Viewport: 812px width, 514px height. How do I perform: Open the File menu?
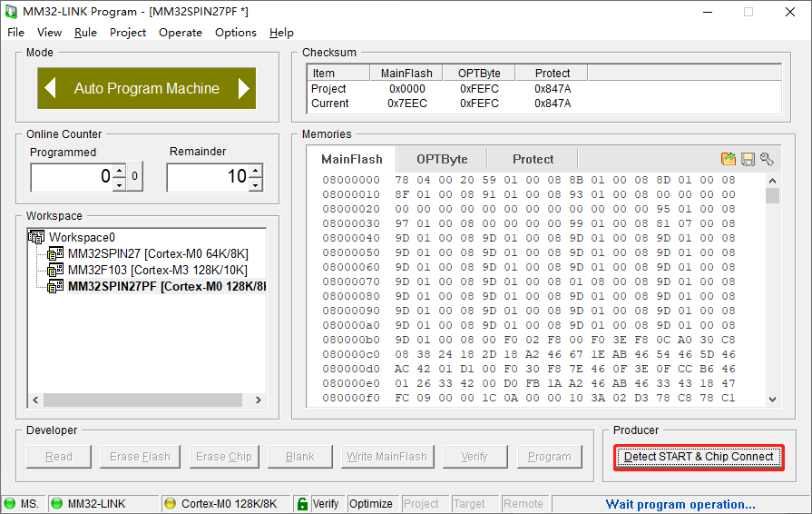tap(16, 32)
